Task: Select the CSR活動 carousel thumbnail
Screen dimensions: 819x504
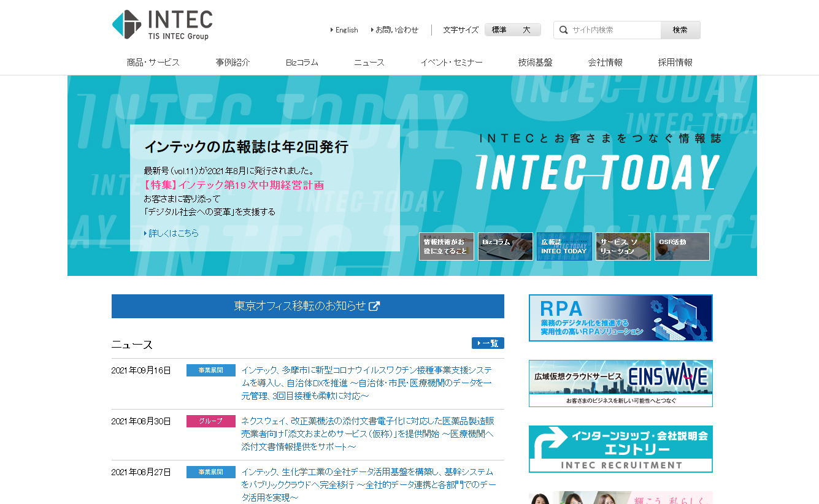Action: [682, 246]
